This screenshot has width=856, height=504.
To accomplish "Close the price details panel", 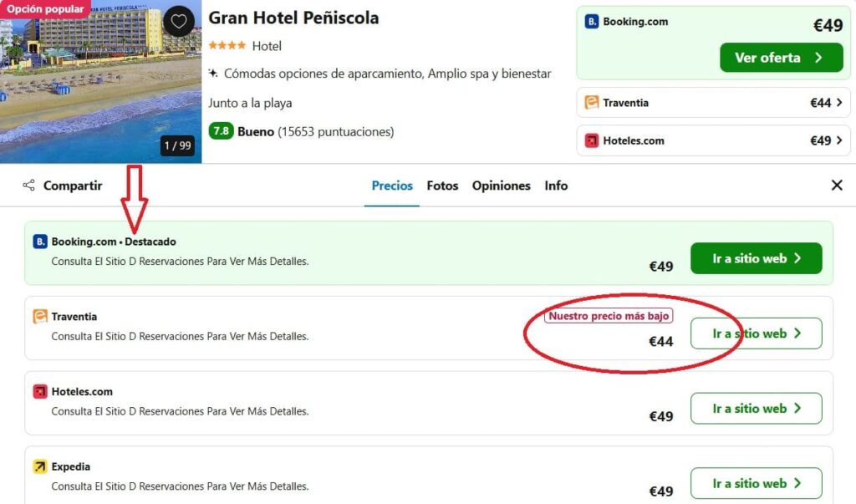I will [x=836, y=185].
